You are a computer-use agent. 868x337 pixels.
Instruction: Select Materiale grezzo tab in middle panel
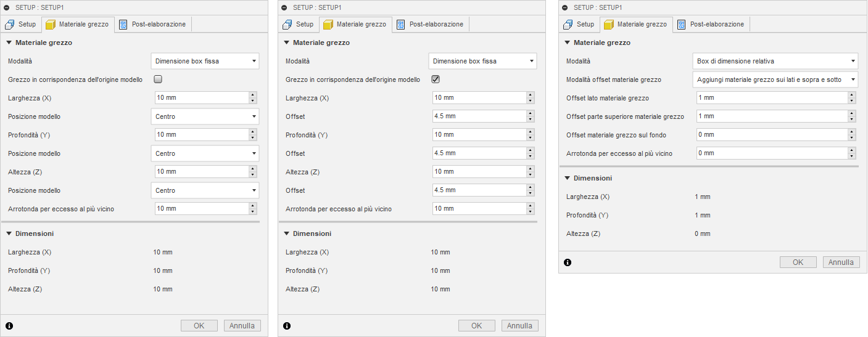[355, 25]
